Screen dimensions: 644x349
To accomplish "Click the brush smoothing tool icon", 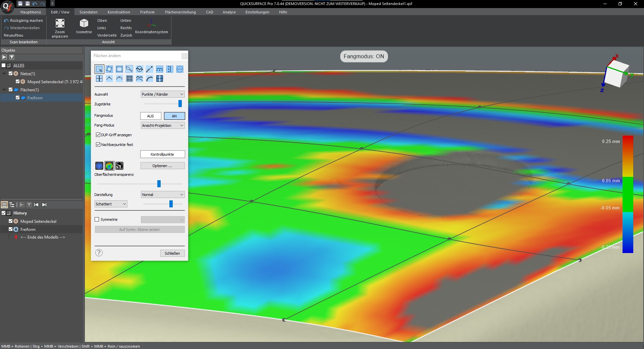I will click(x=129, y=69).
